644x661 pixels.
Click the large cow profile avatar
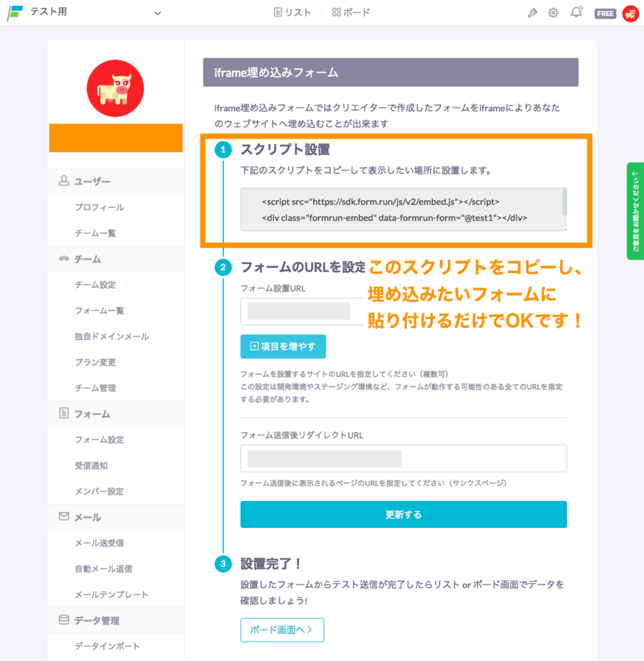pyautogui.click(x=115, y=88)
